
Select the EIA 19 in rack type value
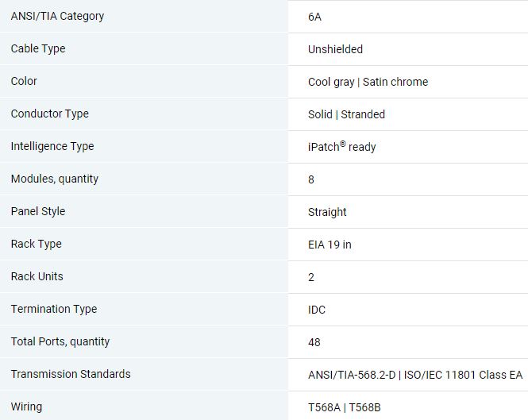[x=330, y=245]
